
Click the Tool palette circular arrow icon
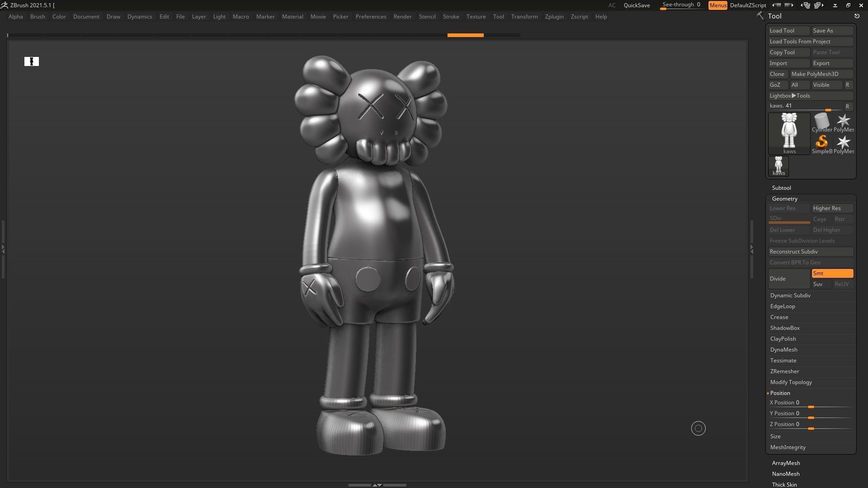click(857, 16)
